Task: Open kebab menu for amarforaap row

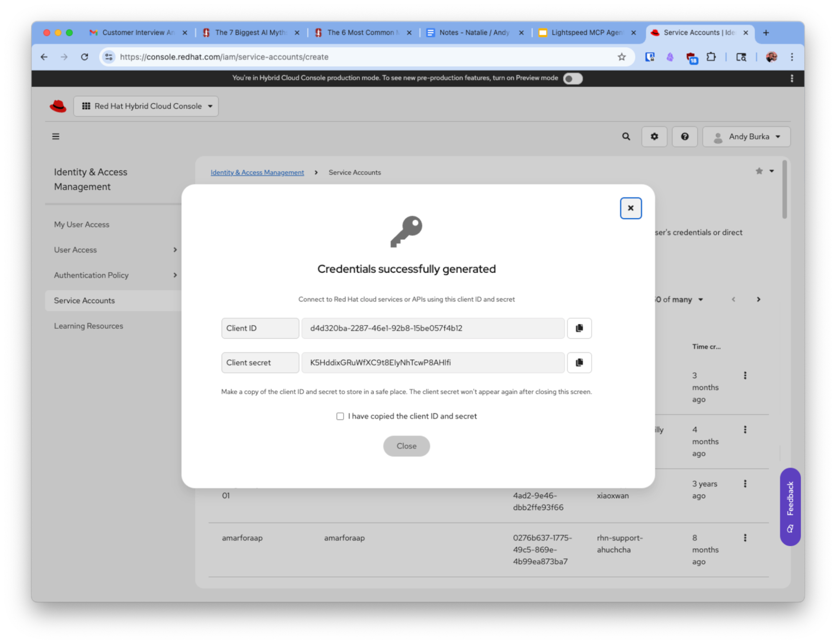Action: pos(745,538)
